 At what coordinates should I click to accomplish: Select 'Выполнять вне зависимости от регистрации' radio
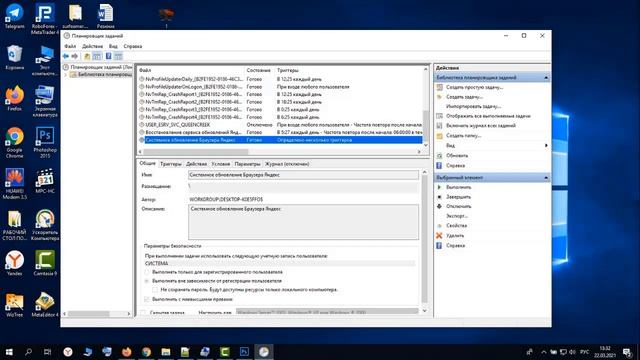click(x=147, y=281)
